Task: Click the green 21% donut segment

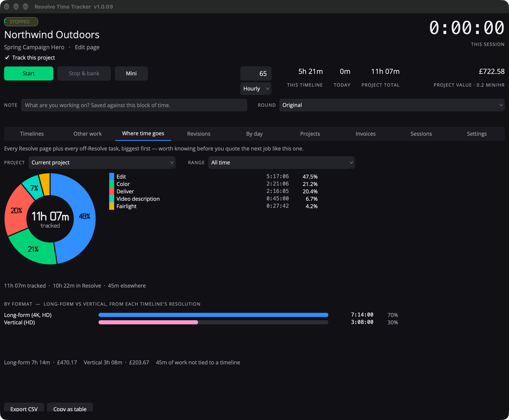Action: (34, 249)
